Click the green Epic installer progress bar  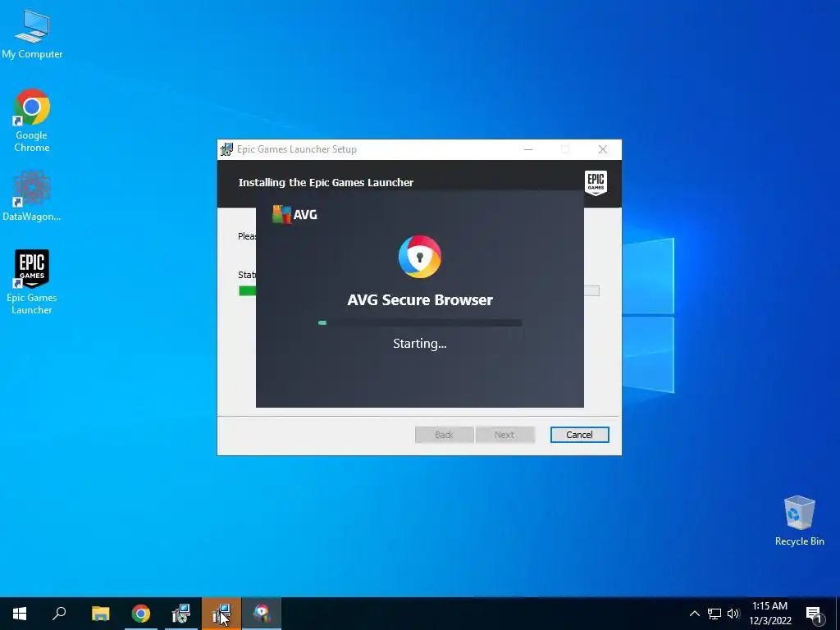tap(247, 291)
